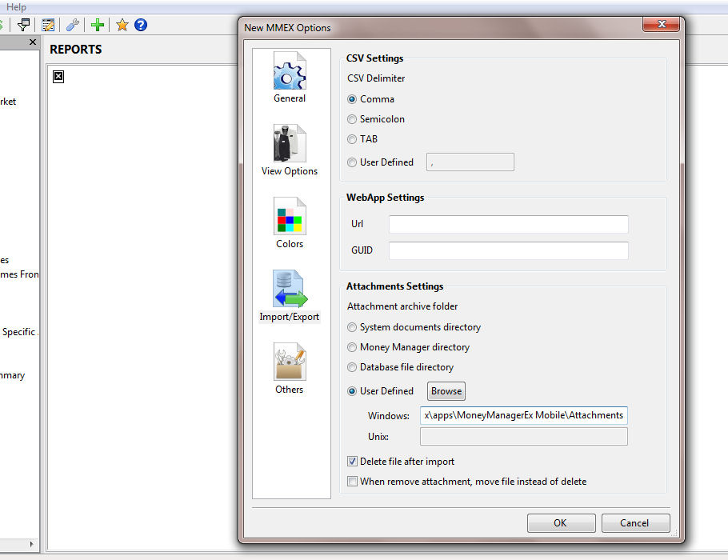Click the orange star toolbar icon

(122, 25)
